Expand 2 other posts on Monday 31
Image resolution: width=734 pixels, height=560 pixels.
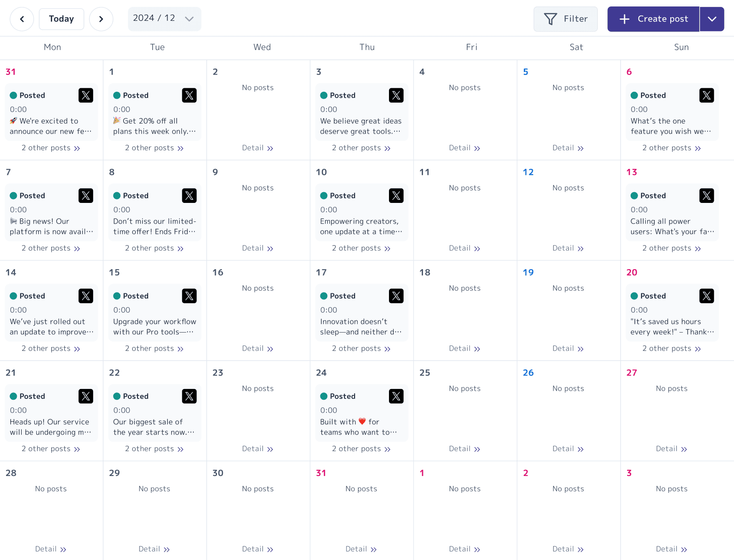51,148
